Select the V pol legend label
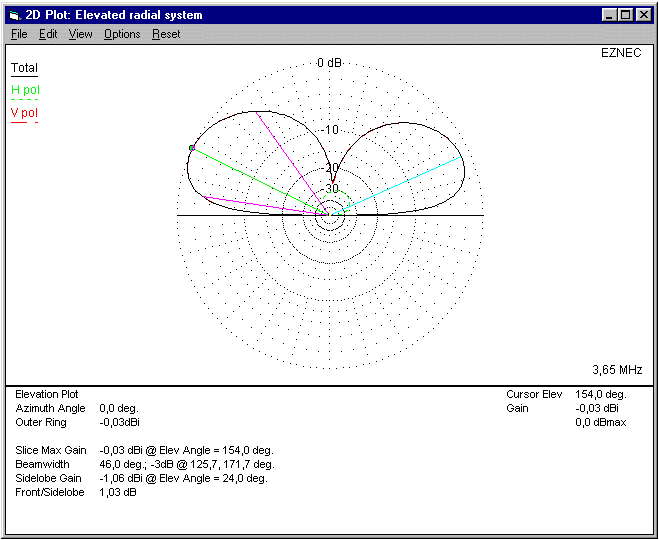659x540 pixels. point(25,113)
